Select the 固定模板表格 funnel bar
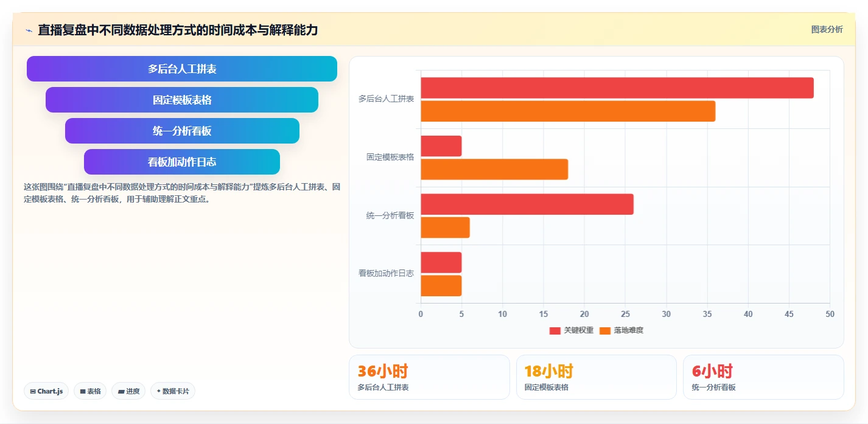Viewport: 868px width, 424px height. pyautogui.click(x=182, y=100)
